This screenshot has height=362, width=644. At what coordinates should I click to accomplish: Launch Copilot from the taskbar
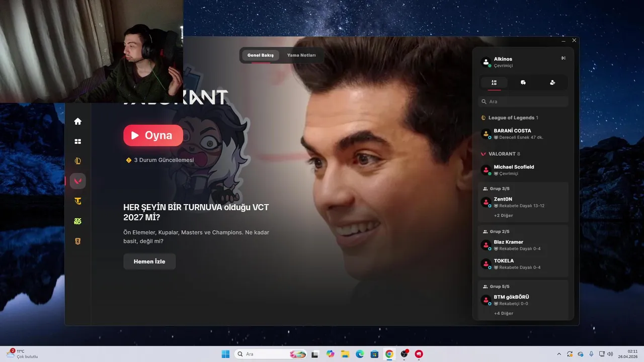330,354
